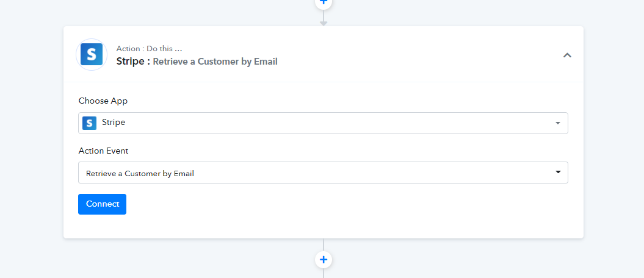The width and height of the screenshot is (644, 278).
Task: Add a step with plus below the card
Action: [x=324, y=260]
